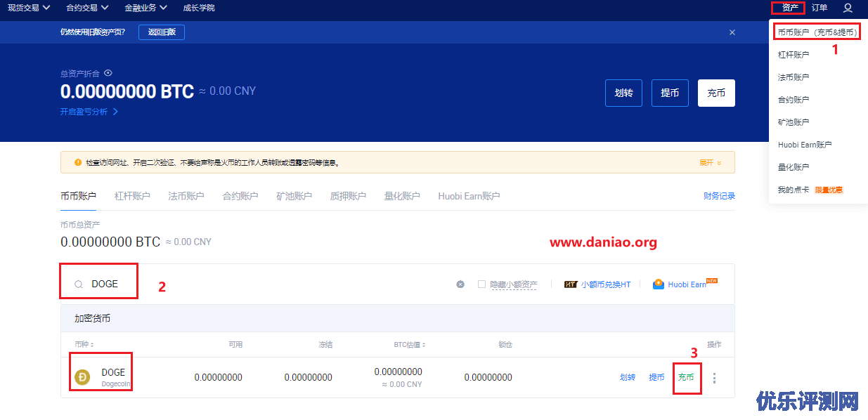This screenshot has width=868, height=420.
Task: Click the search magnifier icon
Action: [79, 284]
